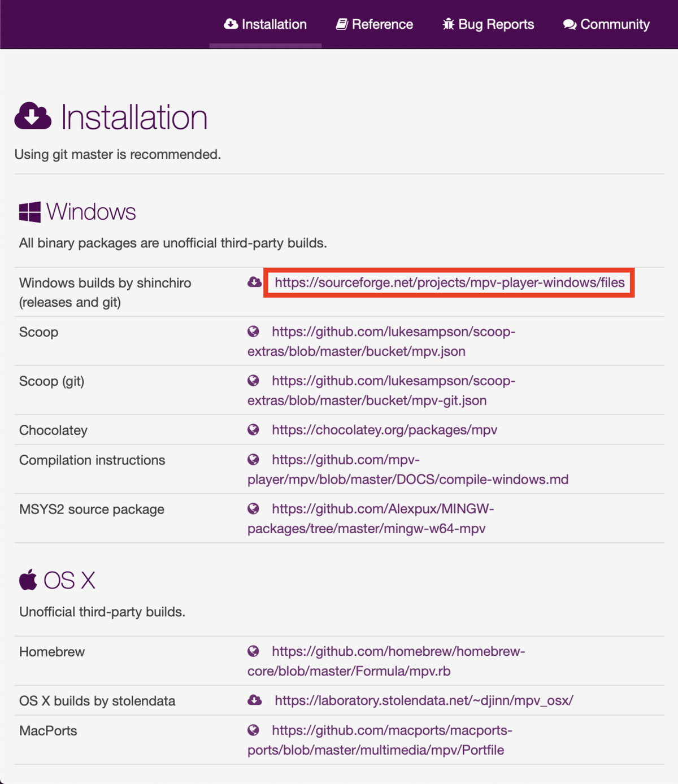Screen dimensions: 678x784
Task: Follow the chocolatey.org packages mpv link
Action: tap(384, 430)
